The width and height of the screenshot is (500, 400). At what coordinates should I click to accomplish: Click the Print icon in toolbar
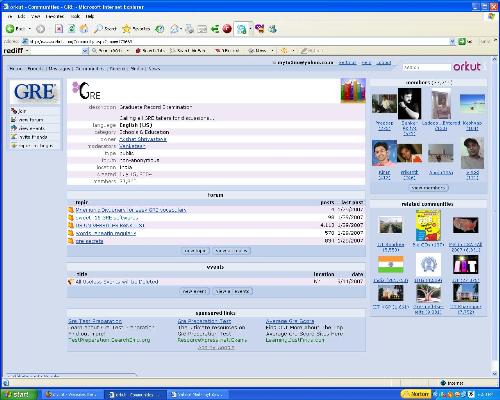tap(189, 29)
